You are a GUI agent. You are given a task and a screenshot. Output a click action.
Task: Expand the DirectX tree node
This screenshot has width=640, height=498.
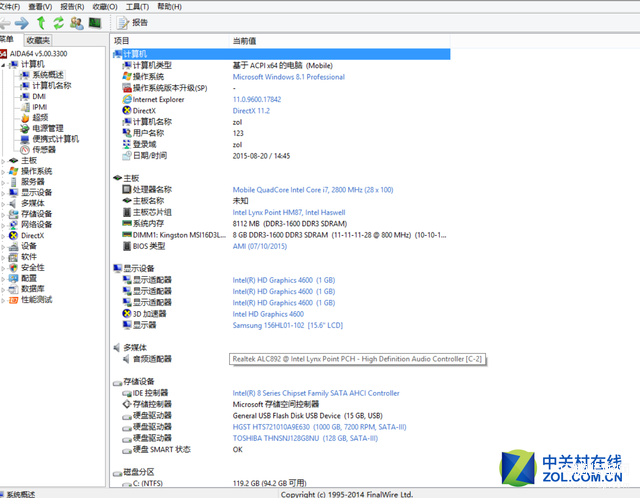3,236
